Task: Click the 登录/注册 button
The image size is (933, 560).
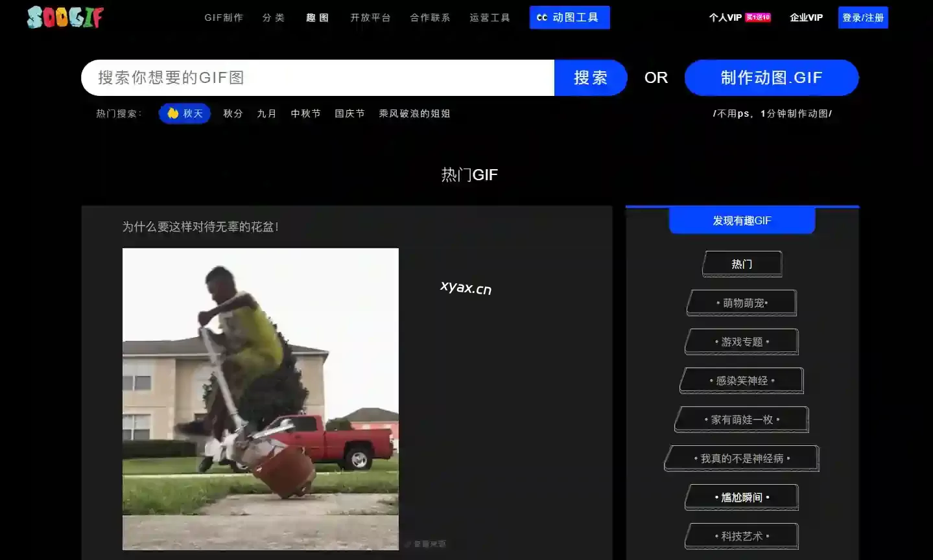Action: coord(862,17)
